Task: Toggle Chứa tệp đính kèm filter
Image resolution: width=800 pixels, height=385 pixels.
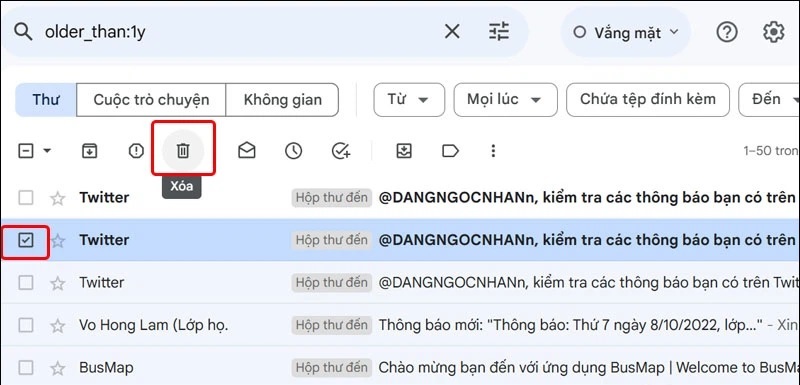Action: (648, 99)
